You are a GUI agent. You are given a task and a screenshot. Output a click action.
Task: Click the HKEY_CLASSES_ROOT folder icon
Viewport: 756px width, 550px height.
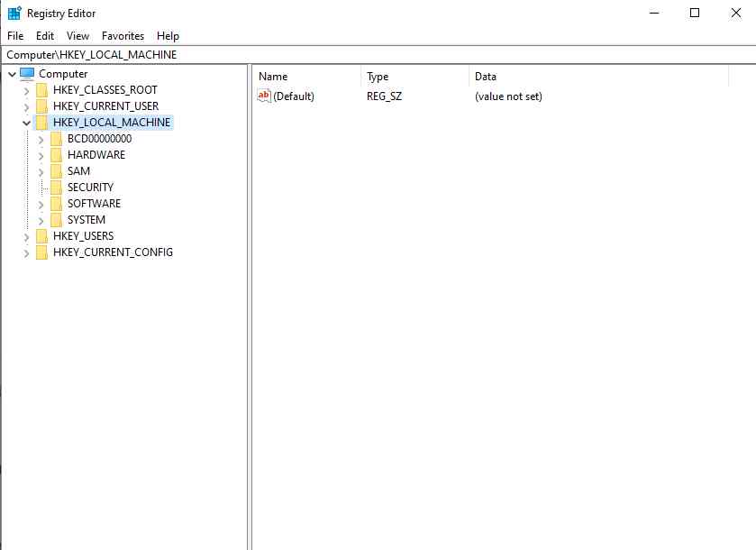pos(42,90)
